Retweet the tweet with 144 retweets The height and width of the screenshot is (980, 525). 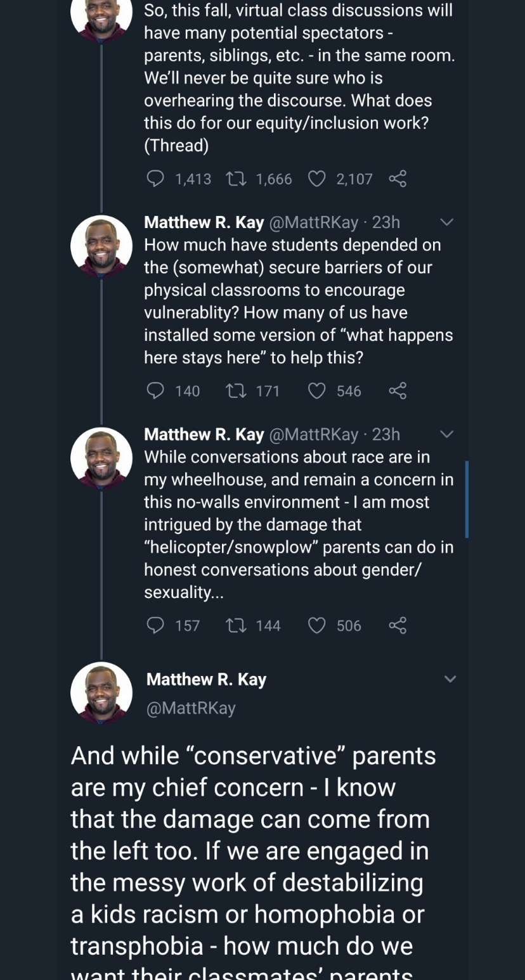236,626
